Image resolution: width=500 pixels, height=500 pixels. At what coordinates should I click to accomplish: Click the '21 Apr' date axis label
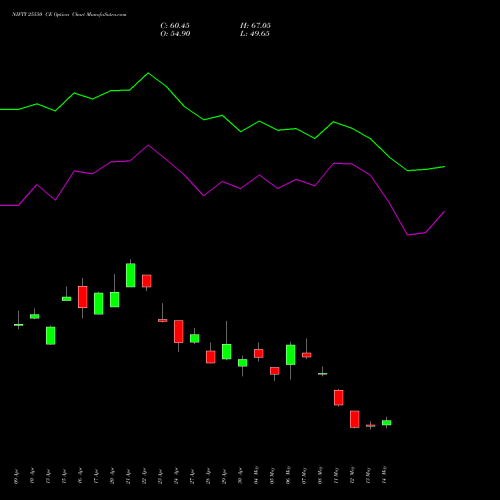[x=128, y=477]
